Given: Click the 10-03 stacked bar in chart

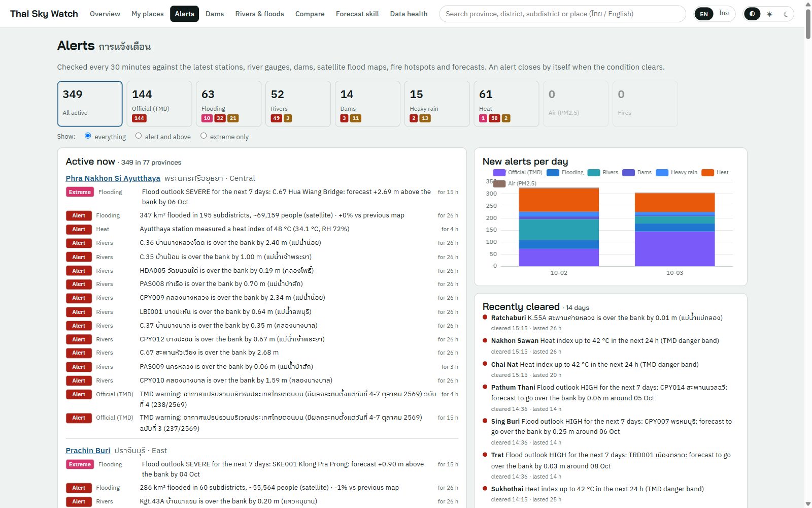Looking at the screenshot, I should pyautogui.click(x=674, y=230).
